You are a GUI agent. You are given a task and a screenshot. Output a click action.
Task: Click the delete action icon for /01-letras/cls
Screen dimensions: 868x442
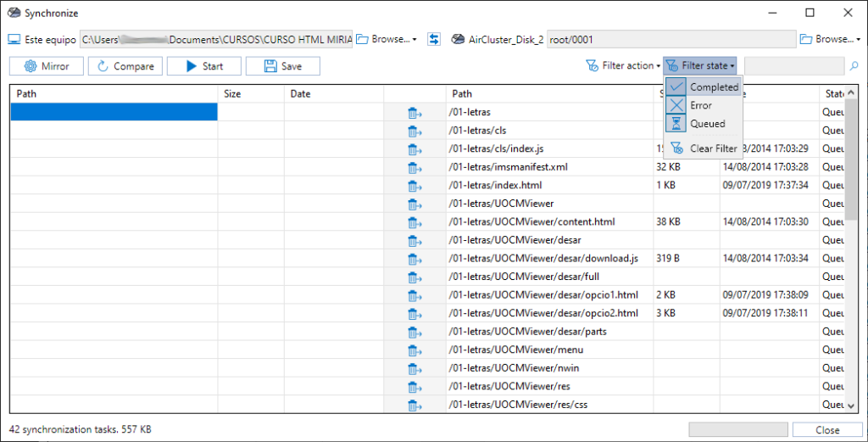pos(414,131)
